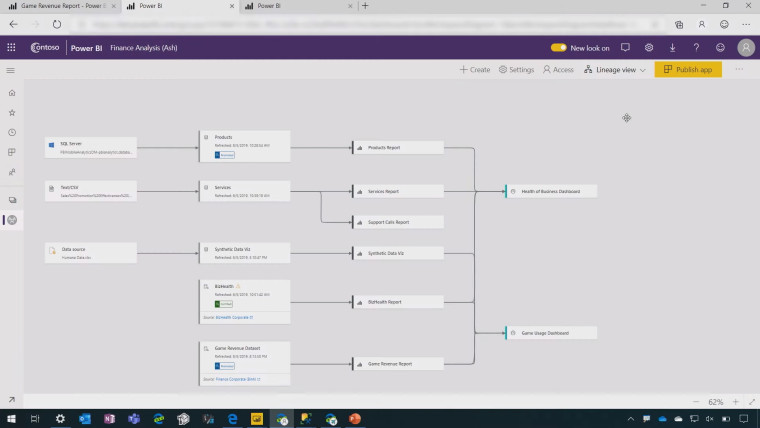Open Workspaces icon in left navigation

(12, 200)
